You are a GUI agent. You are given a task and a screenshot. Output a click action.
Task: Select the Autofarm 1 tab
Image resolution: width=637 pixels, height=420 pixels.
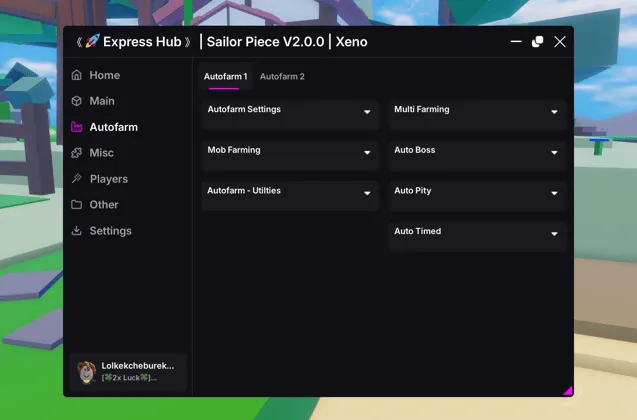(x=225, y=77)
